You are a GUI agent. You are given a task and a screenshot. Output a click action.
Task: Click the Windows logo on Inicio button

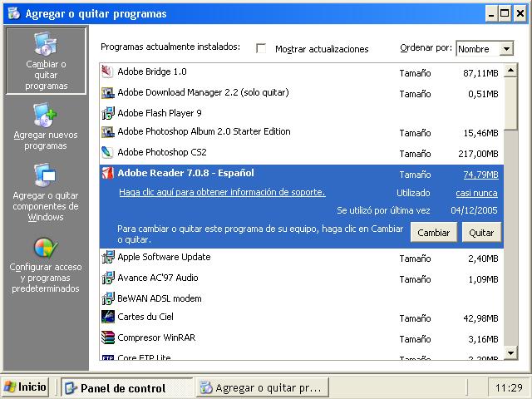click(x=9, y=387)
